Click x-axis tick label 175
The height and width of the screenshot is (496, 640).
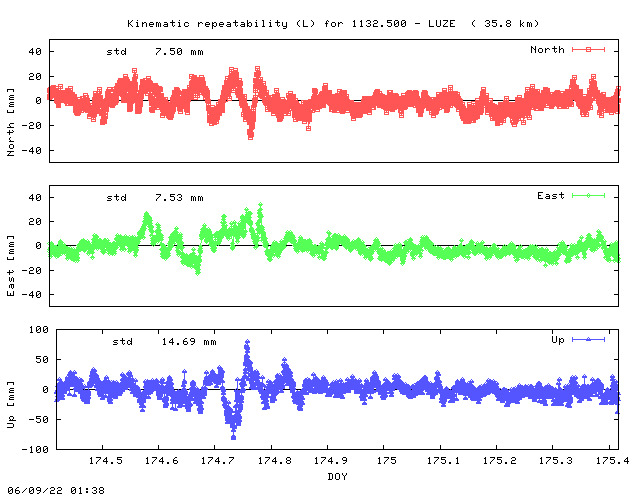pyautogui.click(x=387, y=461)
